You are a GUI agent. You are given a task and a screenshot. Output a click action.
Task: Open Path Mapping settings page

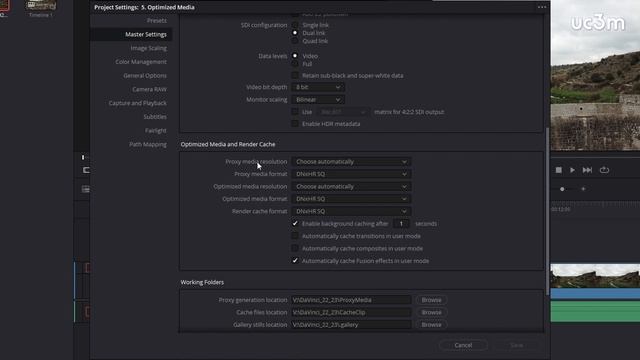tap(148, 144)
